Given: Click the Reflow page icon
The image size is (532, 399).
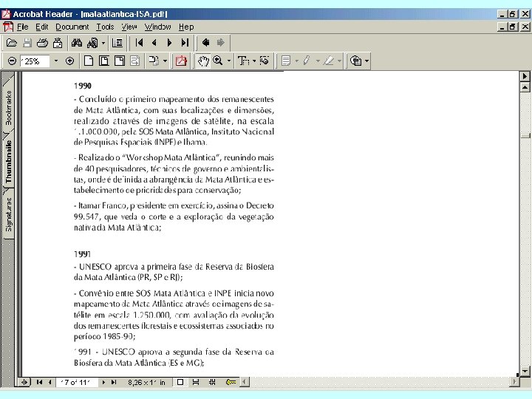Looking at the screenshot, I should click(134, 61).
